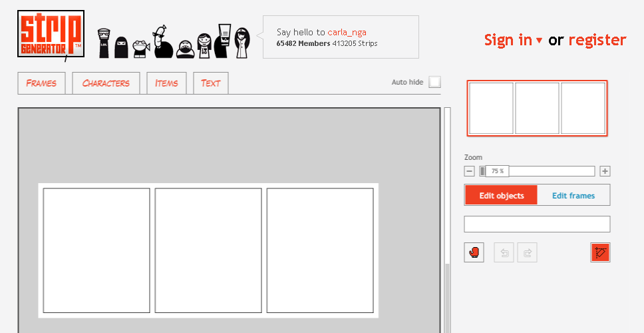Click the 75 % zoom slider handle
Viewport: 644px width, 333px height.
(x=497, y=171)
